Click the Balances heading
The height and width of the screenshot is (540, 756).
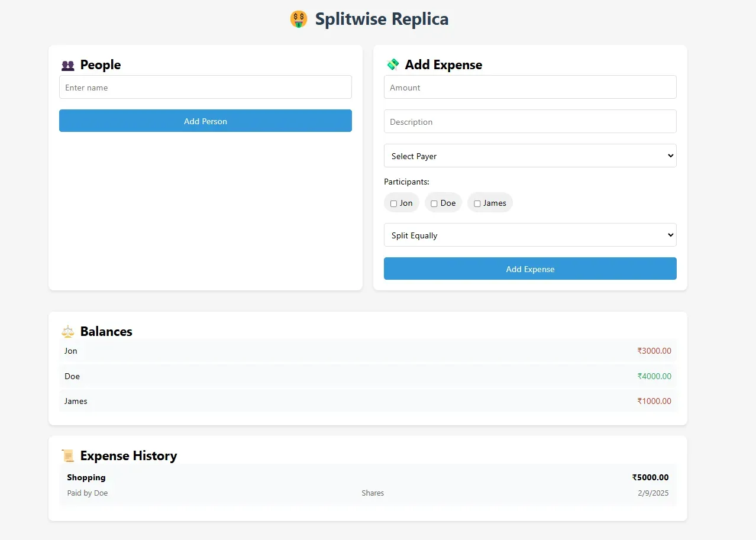coord(106,332)
